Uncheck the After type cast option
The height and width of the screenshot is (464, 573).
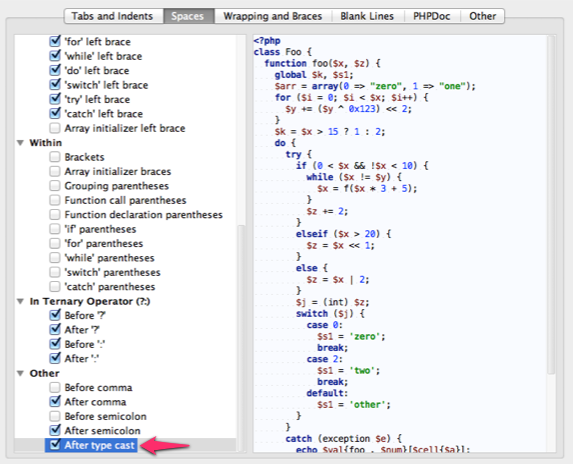tap(55, 445)
